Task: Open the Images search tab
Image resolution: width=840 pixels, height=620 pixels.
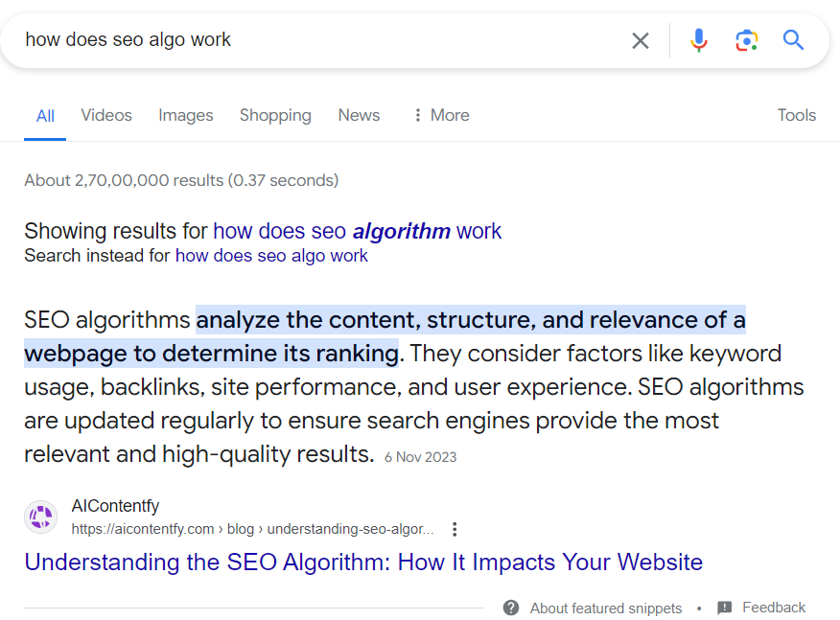Action: [x=185, y=115]
